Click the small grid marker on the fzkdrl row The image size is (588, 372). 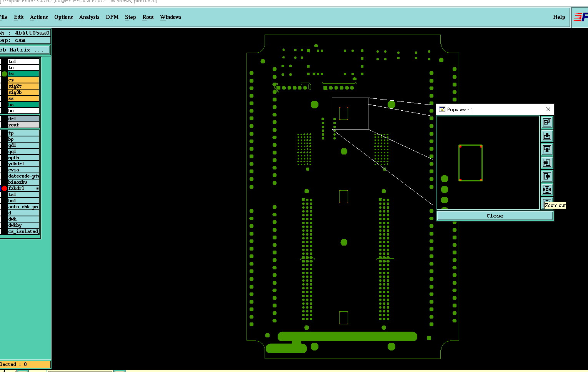click(37, 188)
